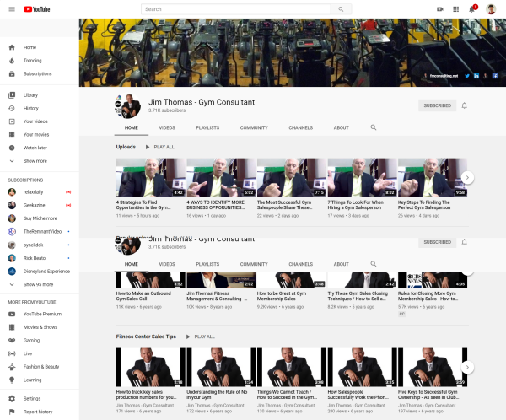This screenshot has height=420, width=506.
Task: Switch to the COMMUNITY tab
Action: point(254,128)
